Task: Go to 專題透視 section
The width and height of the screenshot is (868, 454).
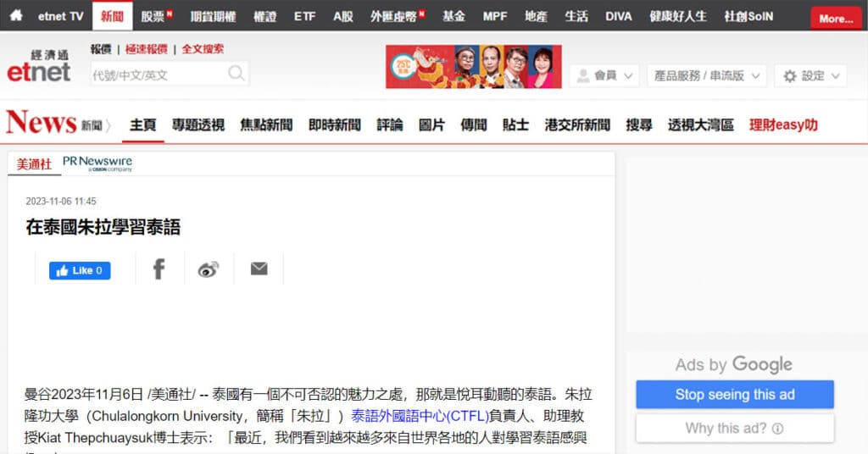Action: [198, 125]
